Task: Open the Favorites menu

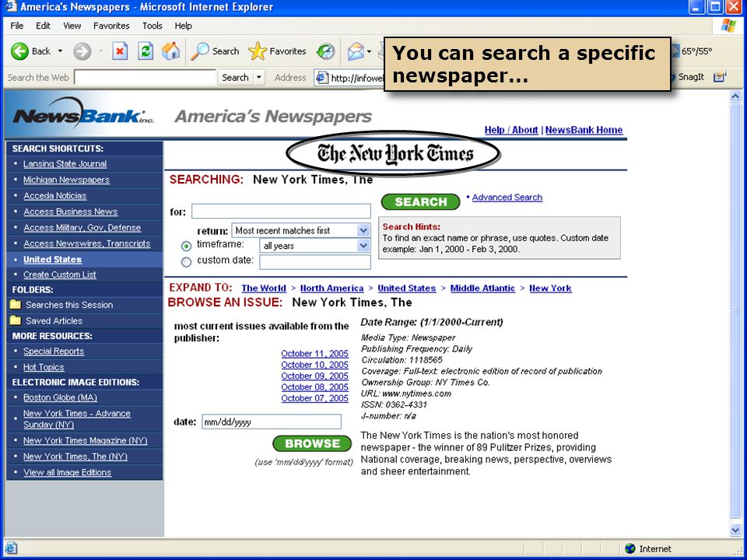Action: coord(111,26)
